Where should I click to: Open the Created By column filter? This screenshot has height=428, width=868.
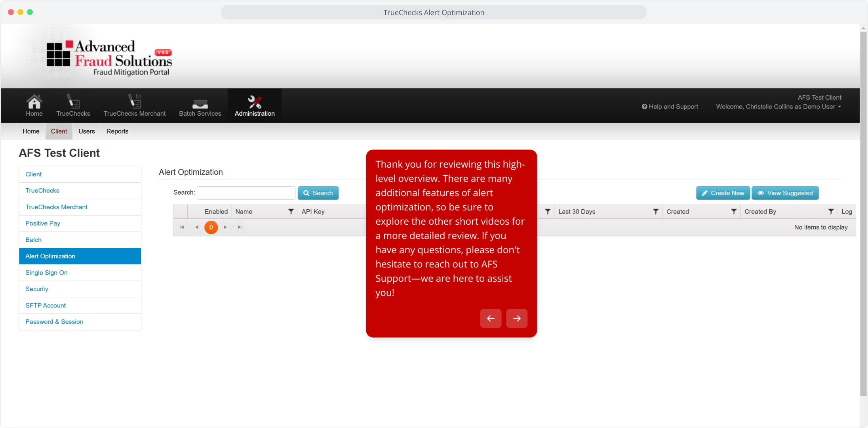click(831, 212)
